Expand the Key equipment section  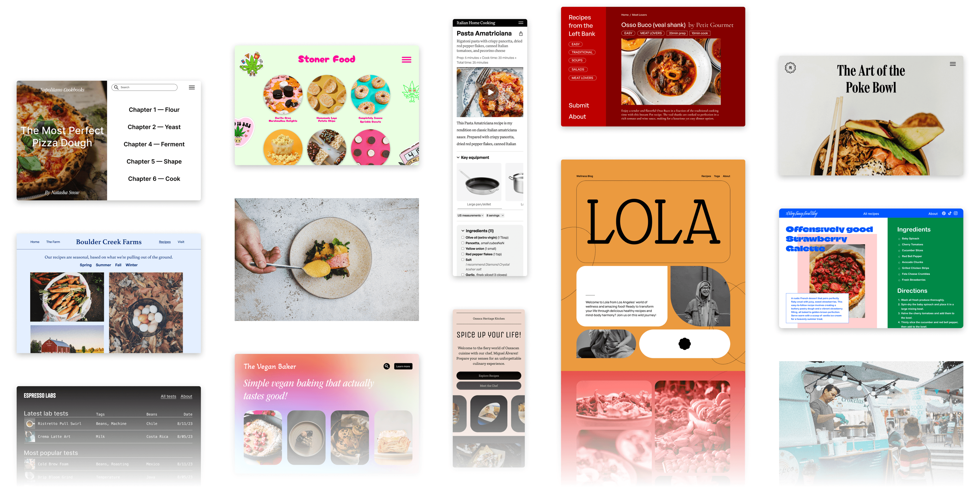pyautogui.click(x=472, y=157)
